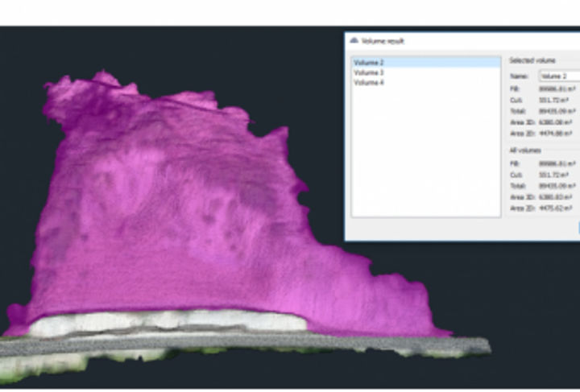
Task: Click the partially visible dialog button
Action: [578, 228]
